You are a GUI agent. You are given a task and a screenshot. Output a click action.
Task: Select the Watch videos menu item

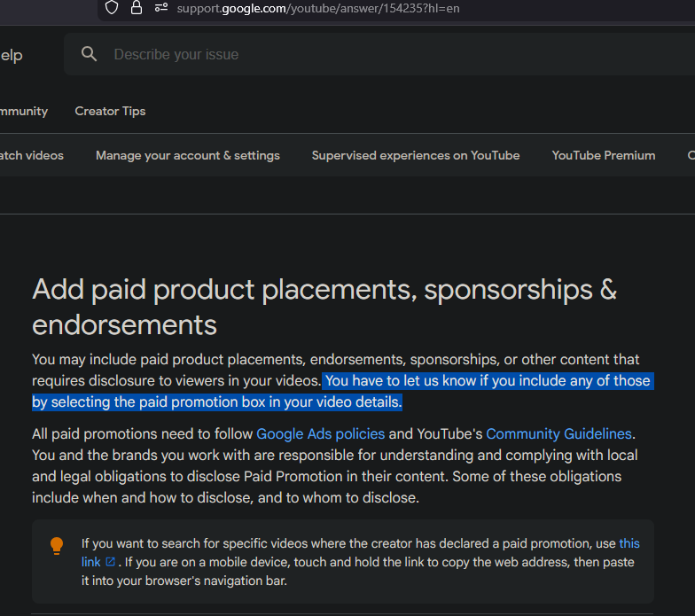pos(32,156)
